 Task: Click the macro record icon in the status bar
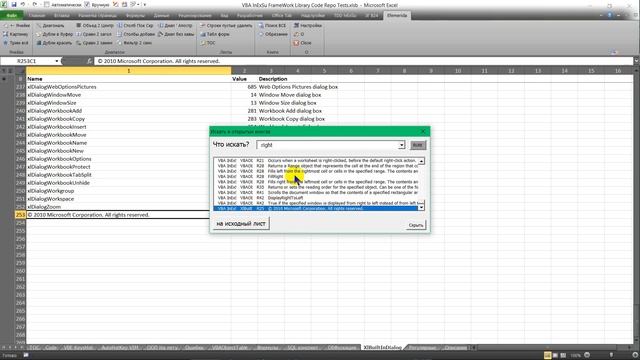pyautogui.click(x=25, y=356)
